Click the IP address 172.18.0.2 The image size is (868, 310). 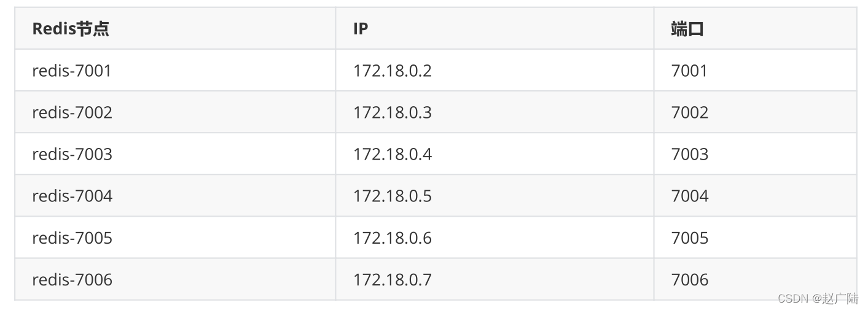(392, 71)
